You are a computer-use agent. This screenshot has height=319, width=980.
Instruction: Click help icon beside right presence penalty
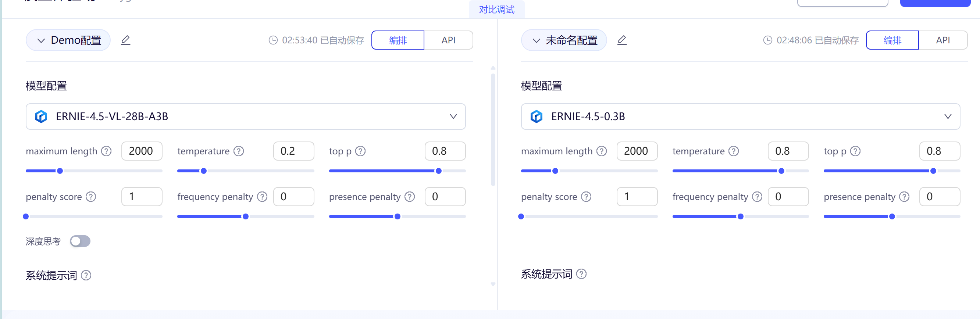tap(904, 197)
